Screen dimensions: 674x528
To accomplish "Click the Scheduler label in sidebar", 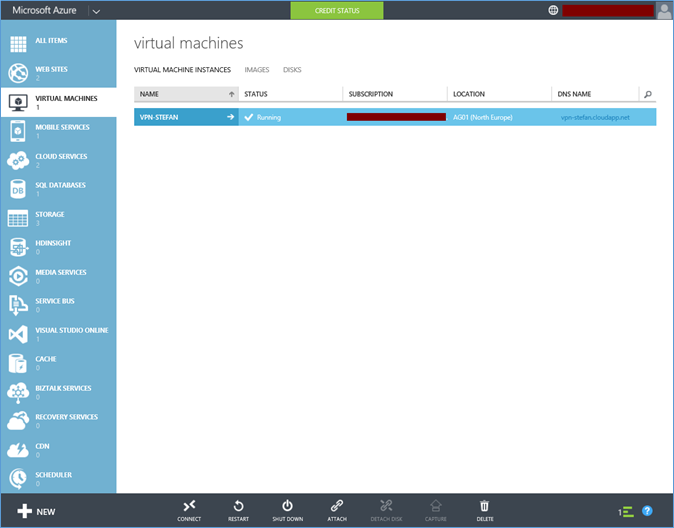I will point(54,475).
